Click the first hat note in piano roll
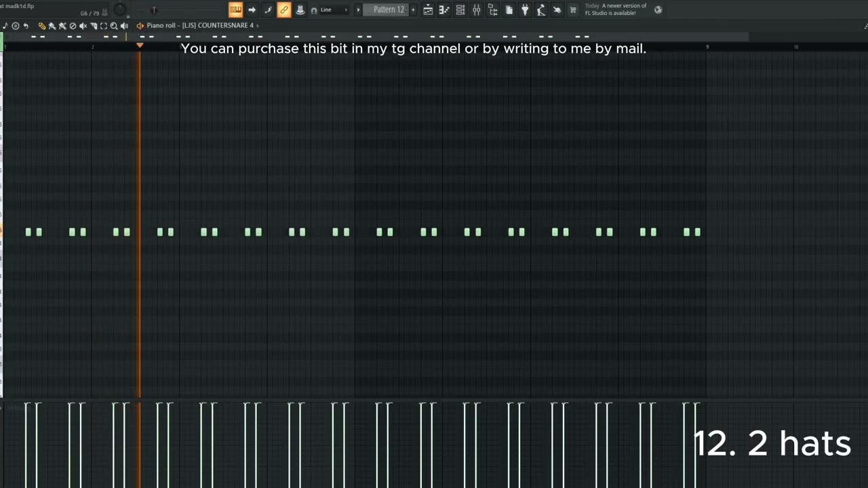 [28, 232]
